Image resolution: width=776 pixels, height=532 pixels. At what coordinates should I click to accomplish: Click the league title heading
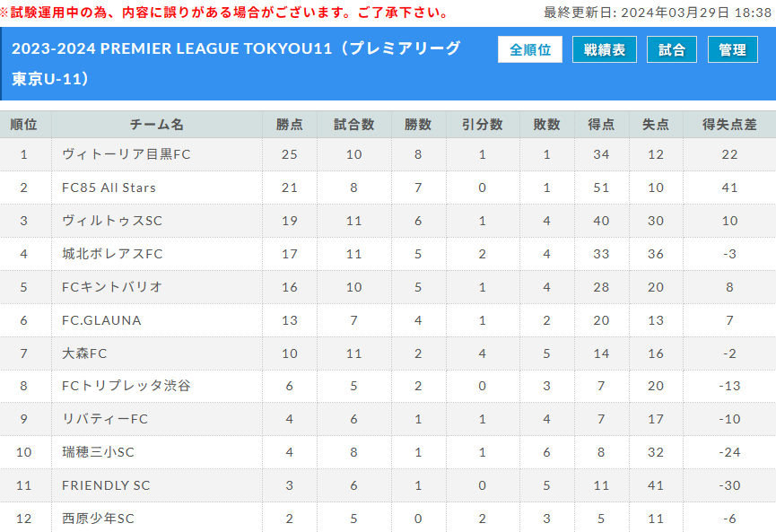click(236, 64)
